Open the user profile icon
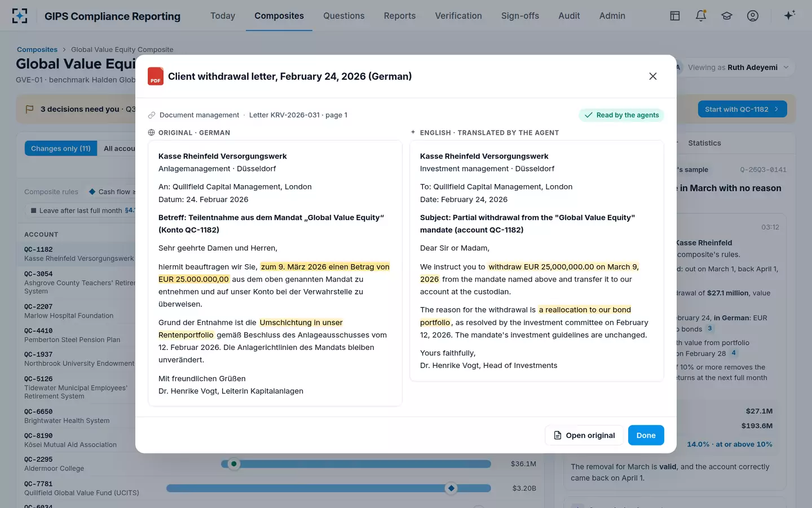This screenshot has width=812, height=508. [x=753, y=16]
